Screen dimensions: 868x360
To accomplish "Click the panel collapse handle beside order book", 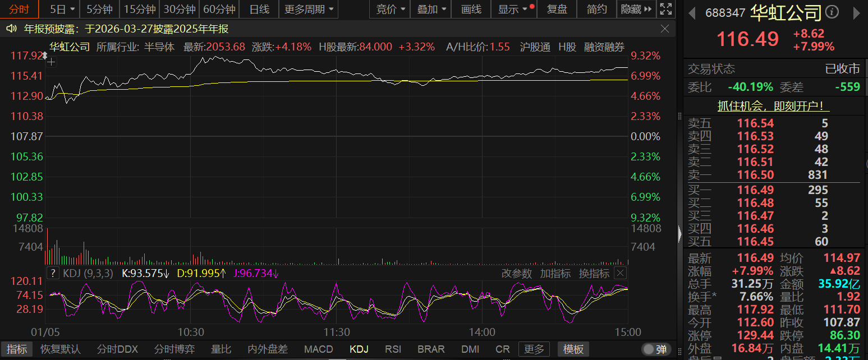I will click(681, 231).
